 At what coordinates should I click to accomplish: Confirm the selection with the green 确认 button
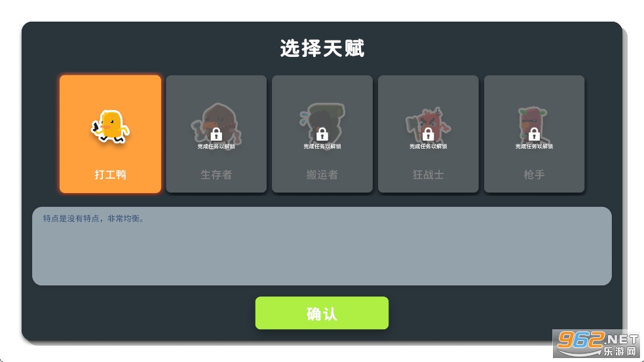coord(322,313)
